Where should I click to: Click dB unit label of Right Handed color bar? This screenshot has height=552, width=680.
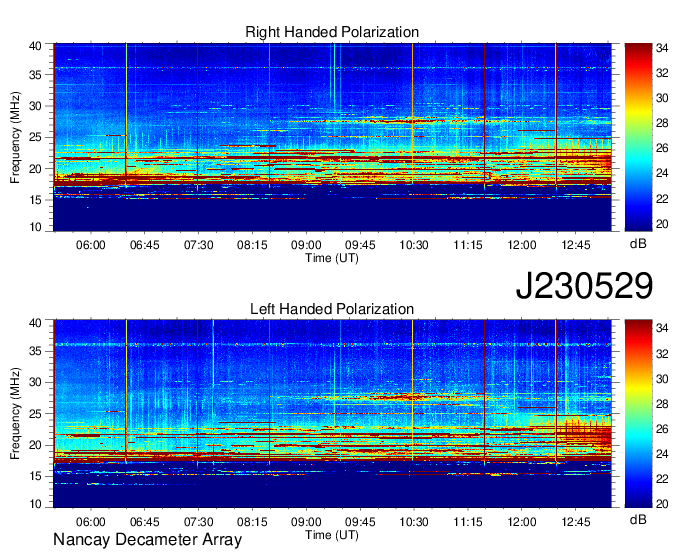[x=638, y=244]
